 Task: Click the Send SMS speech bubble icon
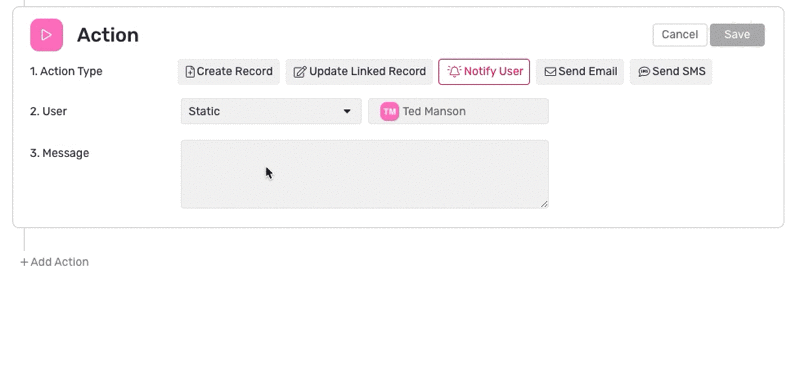644,72
